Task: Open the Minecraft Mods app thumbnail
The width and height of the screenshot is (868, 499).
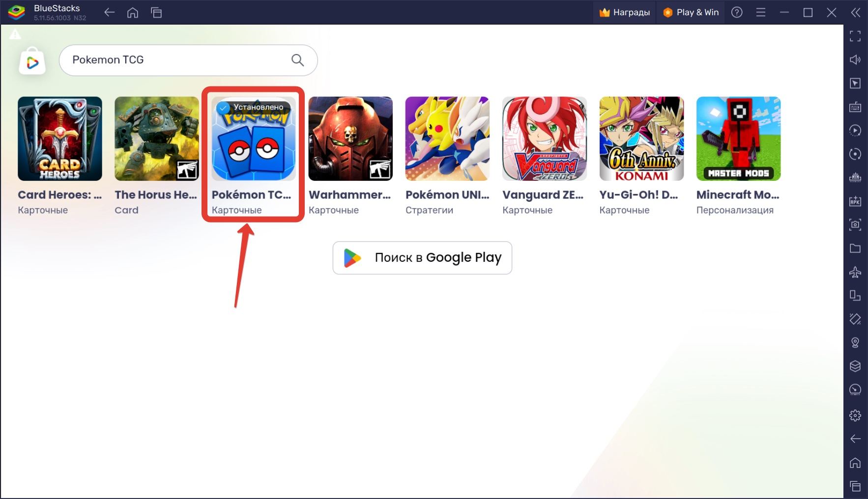Action: click(738, 139)
